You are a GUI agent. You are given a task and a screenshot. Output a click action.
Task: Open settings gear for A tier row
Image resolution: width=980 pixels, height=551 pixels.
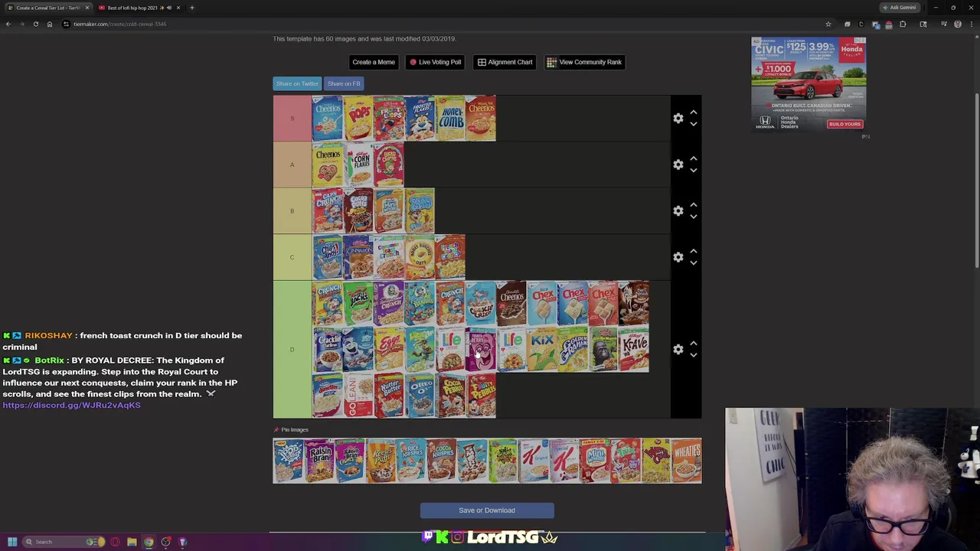tap(678, 165)
